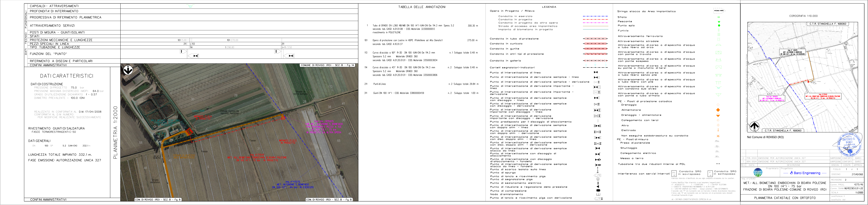Click the ATTRAVERSAMENTO SERVIZI row label
Image resolution: width=868 pixels, height=205 pixels.
click(x=52, y=26)
